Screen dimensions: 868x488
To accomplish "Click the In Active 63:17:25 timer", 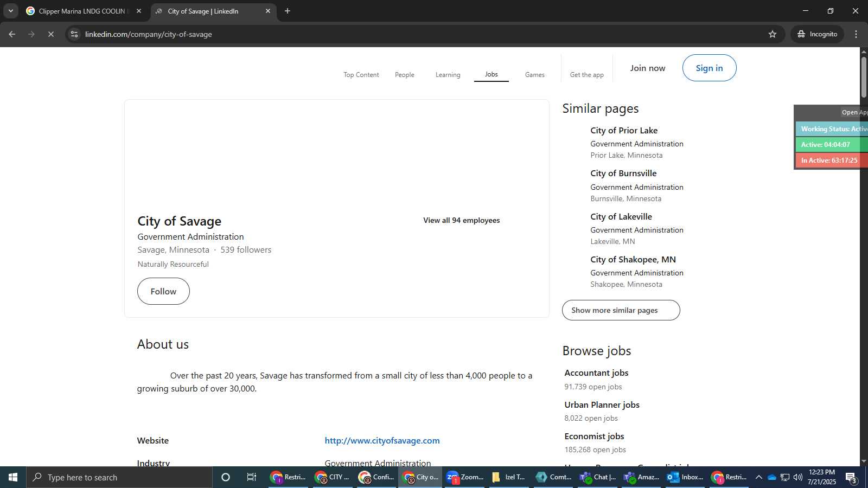I will pyautogui.click(x=832, y=160).
